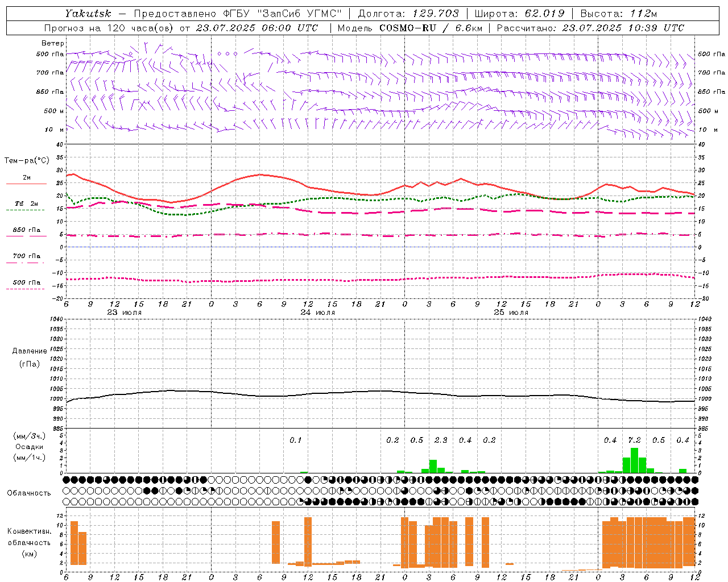Click the tallest green precipitation bar

click(x=634, y=460)
